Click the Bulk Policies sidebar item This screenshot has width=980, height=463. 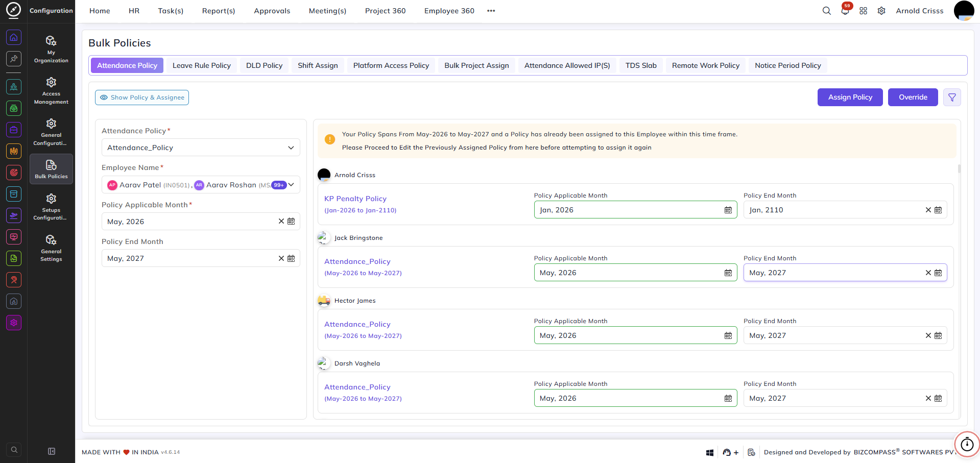point(51,169)
